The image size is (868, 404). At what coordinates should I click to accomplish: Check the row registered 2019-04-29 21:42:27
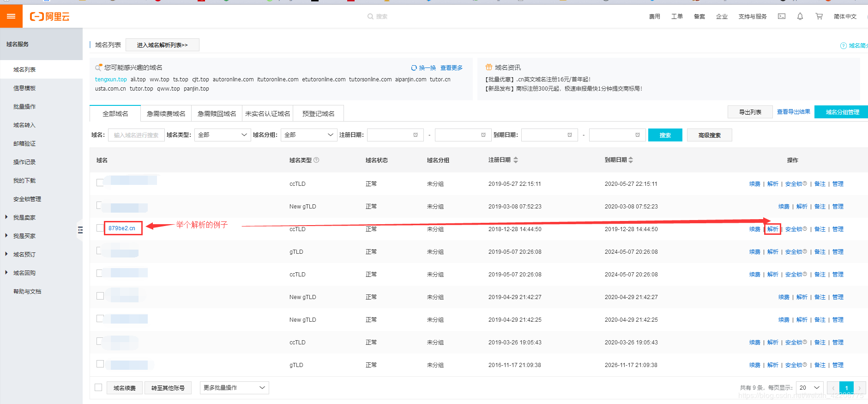(100, 296)
